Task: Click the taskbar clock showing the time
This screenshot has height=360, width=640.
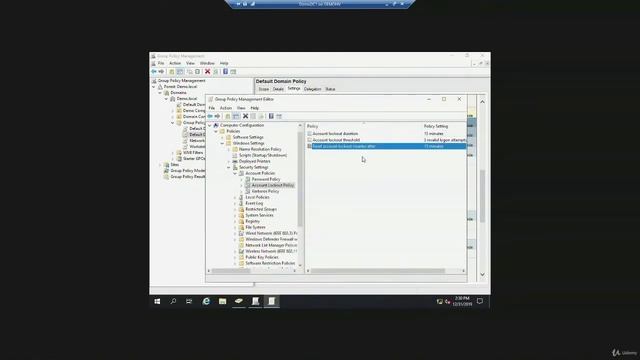Action: pos(462,301)
